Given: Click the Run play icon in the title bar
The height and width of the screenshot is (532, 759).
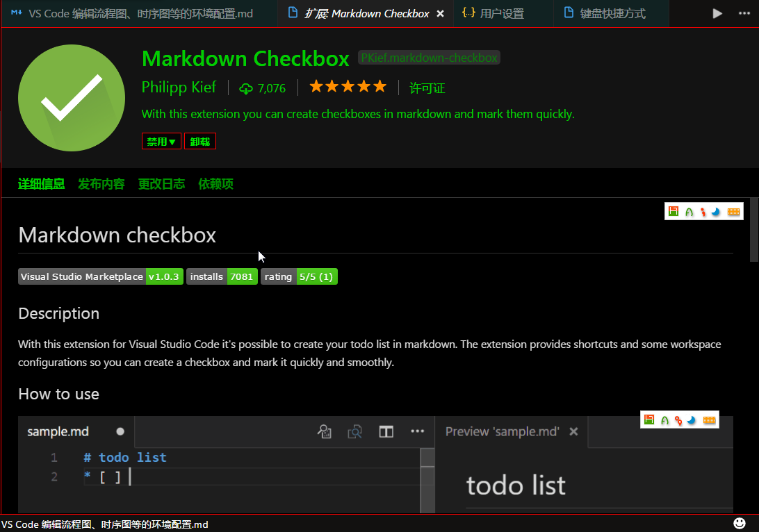Looking at the screenshot, I should pyautogui.click(x=717, y=13).
